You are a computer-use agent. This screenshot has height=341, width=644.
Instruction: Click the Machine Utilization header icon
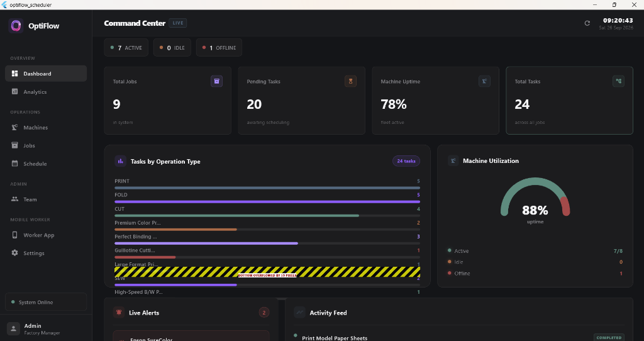(453, 160)
